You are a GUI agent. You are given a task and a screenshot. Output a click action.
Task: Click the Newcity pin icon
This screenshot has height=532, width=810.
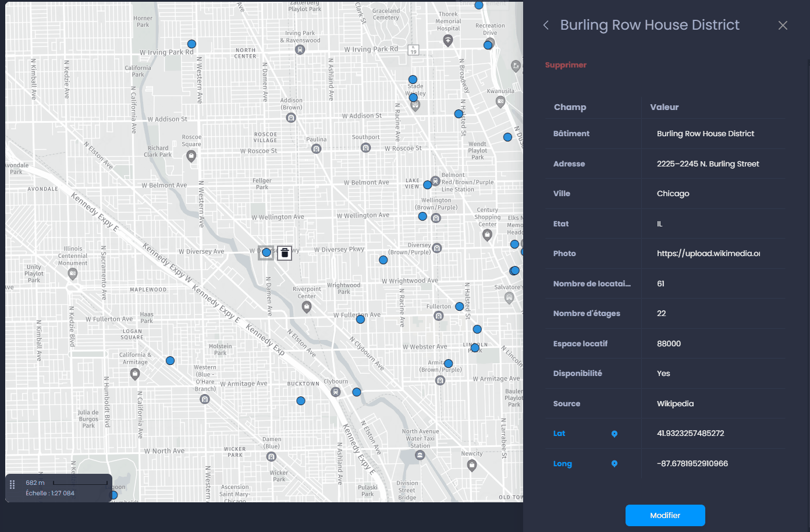point(472,465)
